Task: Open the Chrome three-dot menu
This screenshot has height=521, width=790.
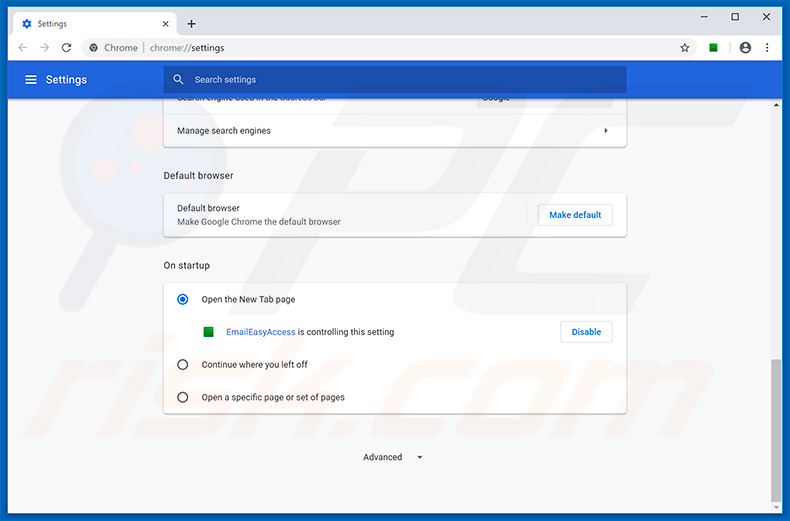Action: click(767, 48)
